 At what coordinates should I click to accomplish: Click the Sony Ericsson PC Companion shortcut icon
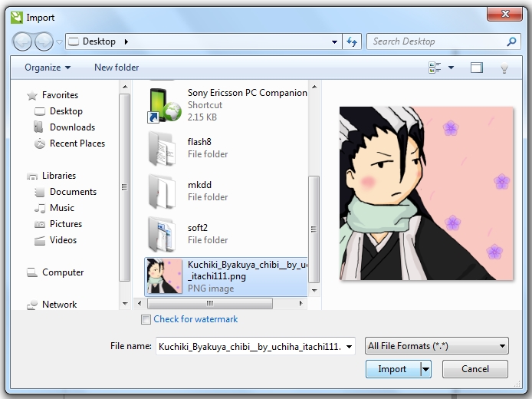pos(164,105)
